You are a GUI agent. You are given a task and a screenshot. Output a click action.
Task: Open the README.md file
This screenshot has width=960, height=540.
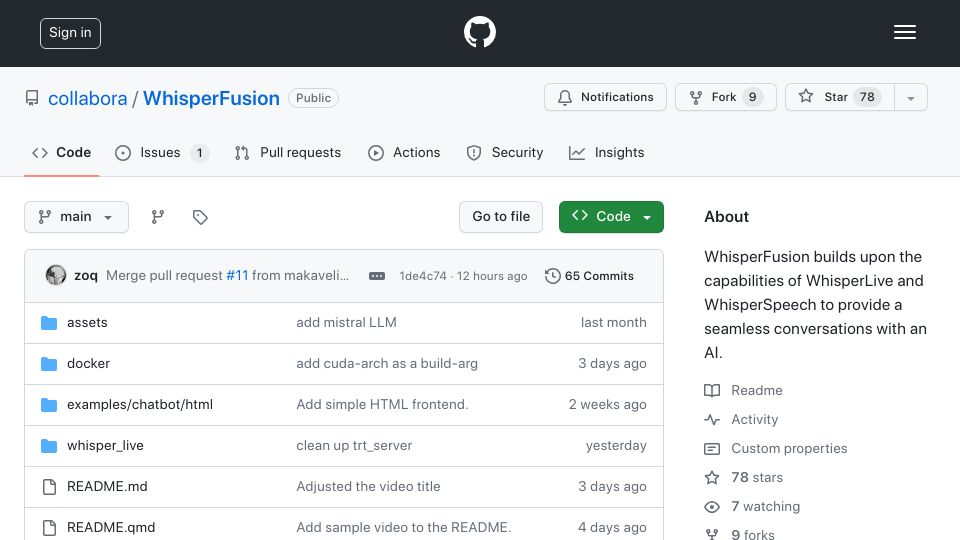click(x=107, y=487)
